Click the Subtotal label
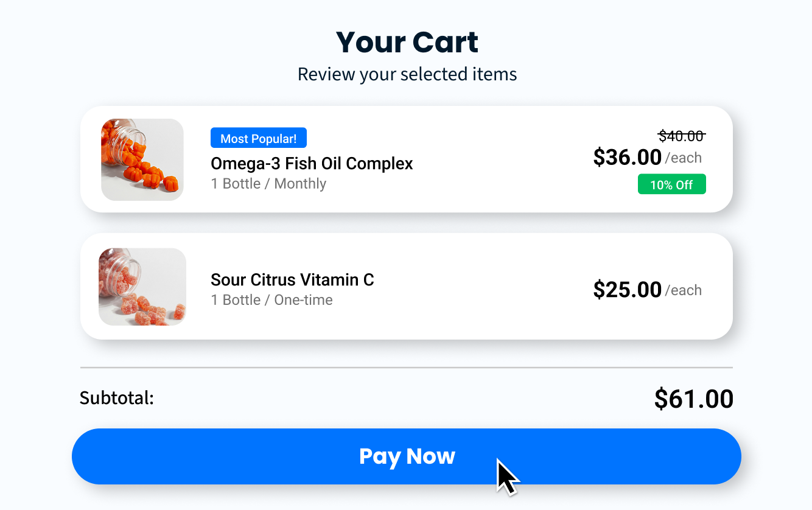This screenshot has height=510, width=812. [x=116, y=398]
